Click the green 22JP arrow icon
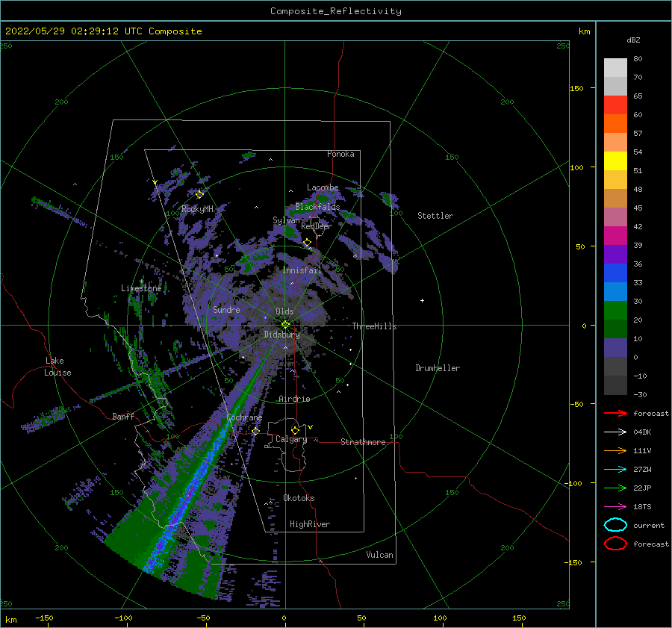This screenshot has height=628, width=672. click(x=615, y=488)
